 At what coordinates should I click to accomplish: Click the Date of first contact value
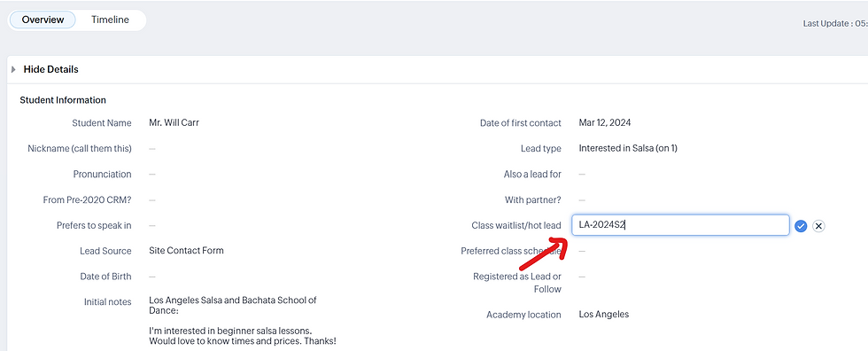click(x=604, y=123)
